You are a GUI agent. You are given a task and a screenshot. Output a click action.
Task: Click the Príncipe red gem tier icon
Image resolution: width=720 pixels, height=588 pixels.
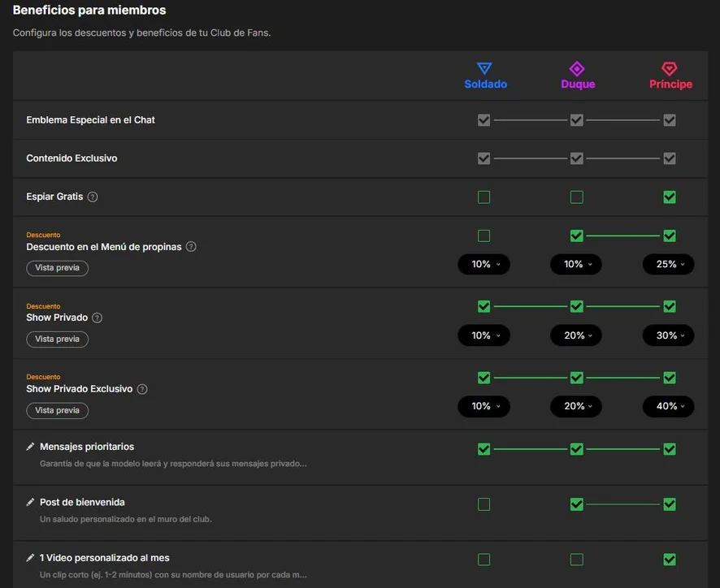[x=669, y=69]
